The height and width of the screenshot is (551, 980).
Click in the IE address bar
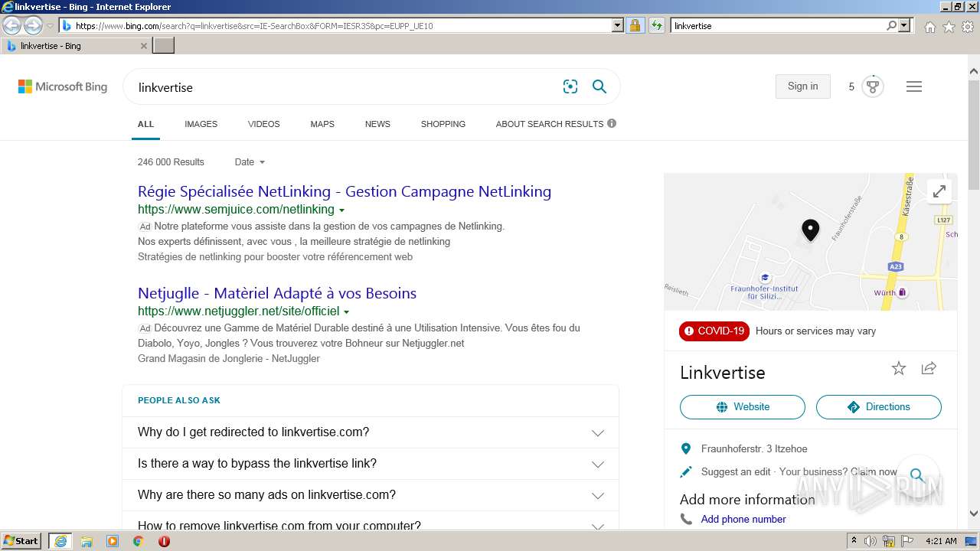pyautogui.click(x=341, y=25)
